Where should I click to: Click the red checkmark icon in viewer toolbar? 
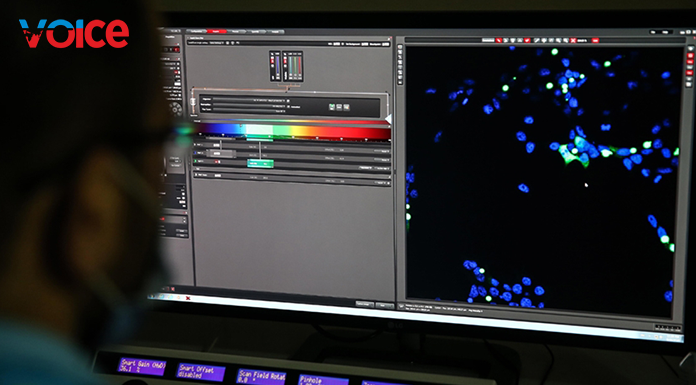527,40
